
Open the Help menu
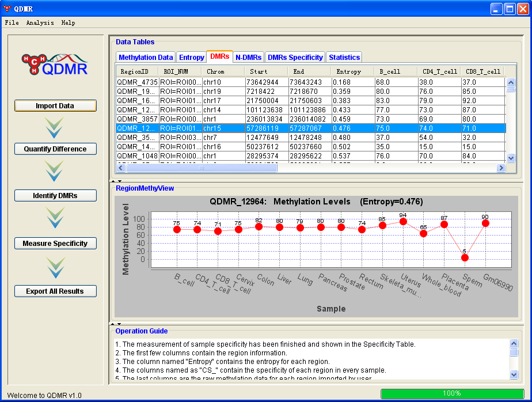pos(68,22)
